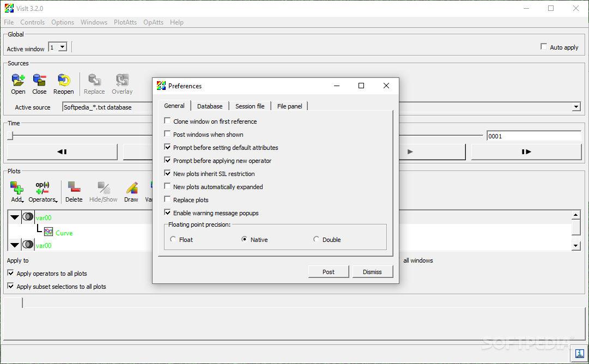The width and height of the screenshot is (589, 364).
Task: Enable Post windows when shown
Action: coord(167,134)
